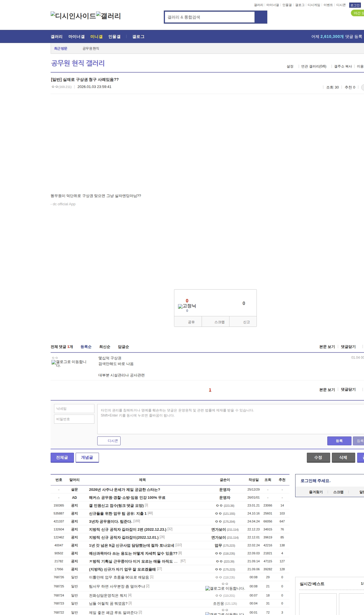The height and width of the screenshot is (615, 364).
Task: Submit comment with the 등록 button
Action: 339,441
